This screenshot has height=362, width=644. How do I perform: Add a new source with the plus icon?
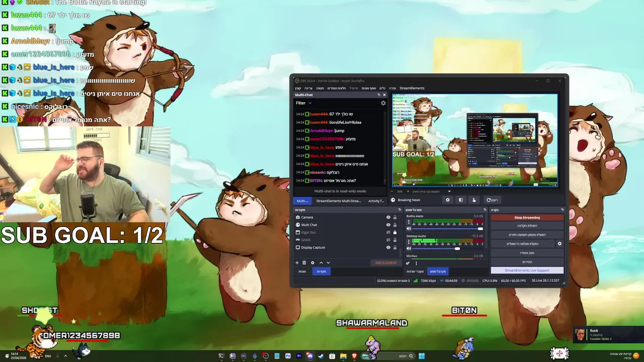[x=297, y=262]
